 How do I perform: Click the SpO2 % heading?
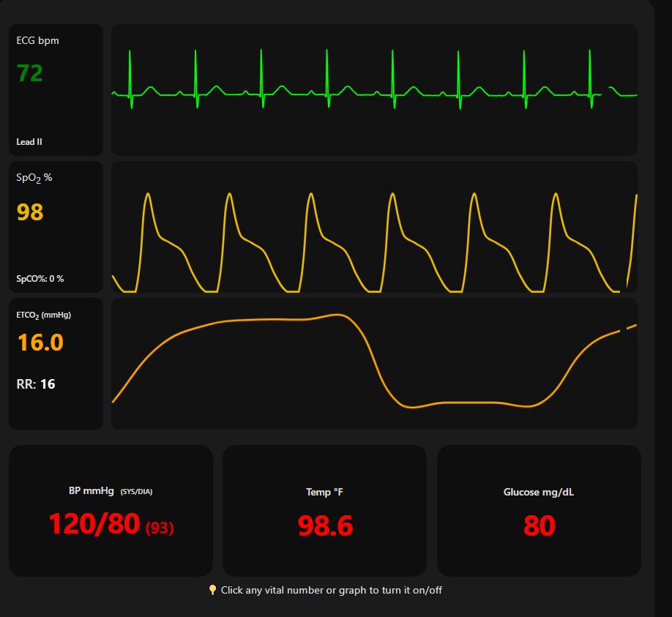[x=34, y=178]
